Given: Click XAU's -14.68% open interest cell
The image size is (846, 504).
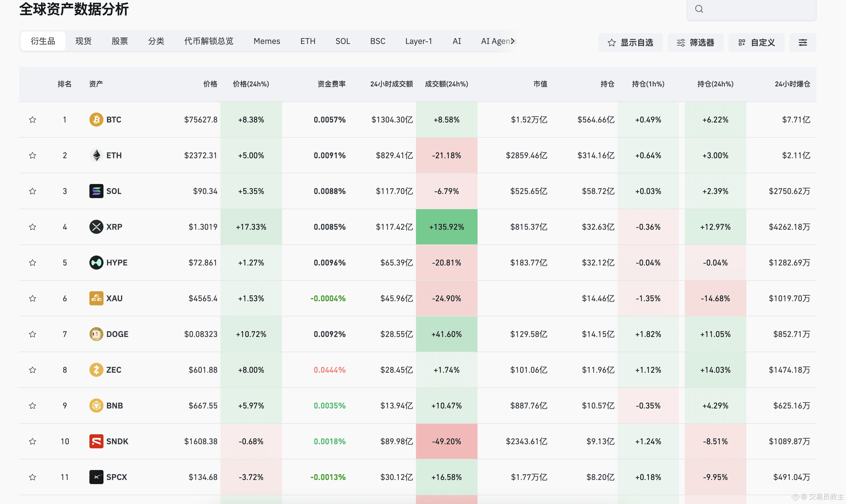Looking at the screenshot, I should pos(715,298).
